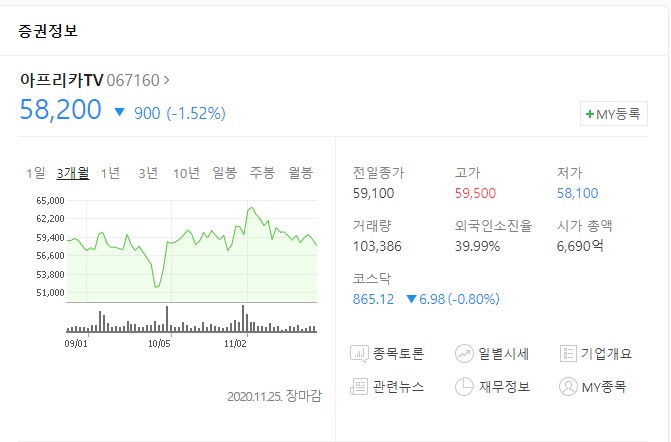Screen dimensions: 671x442
Task: Switch chart to 3년 range
Action: tap(147, 172)
